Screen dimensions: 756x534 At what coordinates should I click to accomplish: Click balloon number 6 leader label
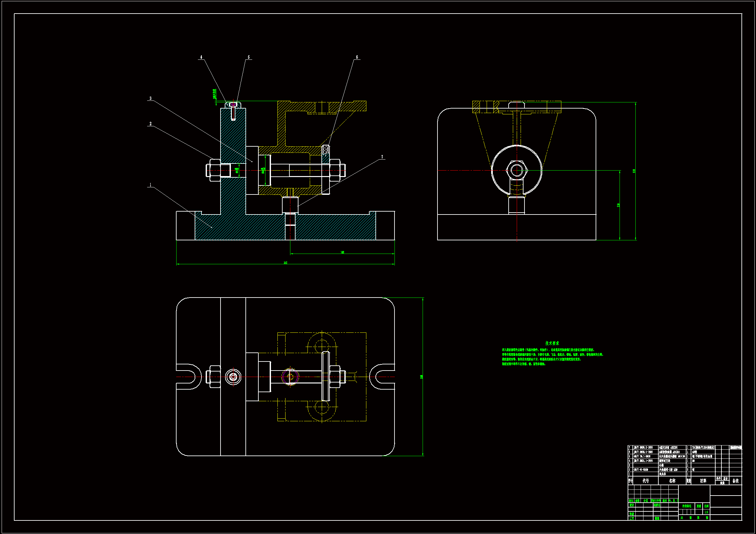[x=357, y=57]
